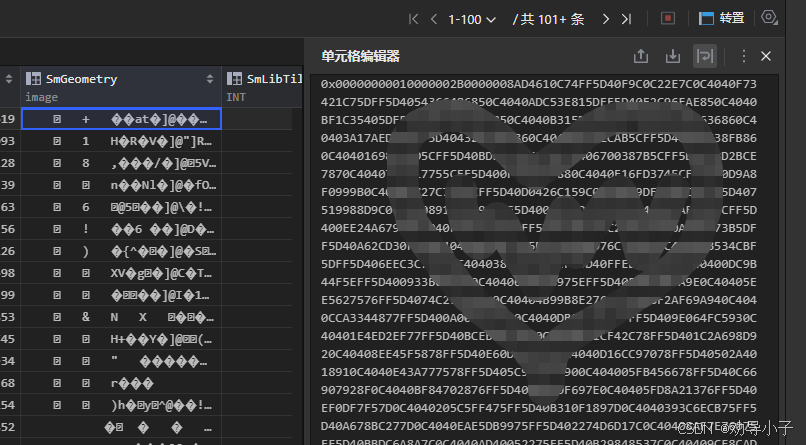Select the SmGeometry cell in row 26
This screenshot has width=806, height=445.
point(121,251)
